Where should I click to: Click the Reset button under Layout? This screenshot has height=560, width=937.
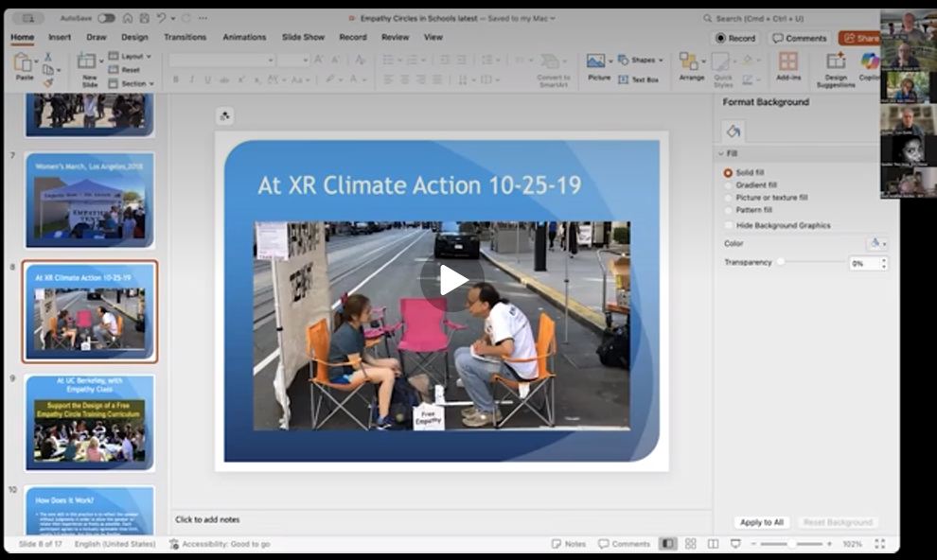[124, 70]
